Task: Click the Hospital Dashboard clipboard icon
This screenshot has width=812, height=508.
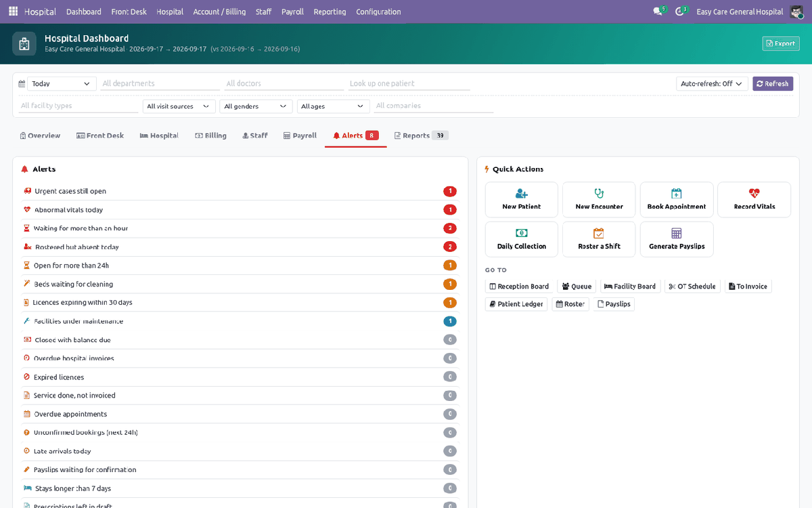Action: click(24, 44)
